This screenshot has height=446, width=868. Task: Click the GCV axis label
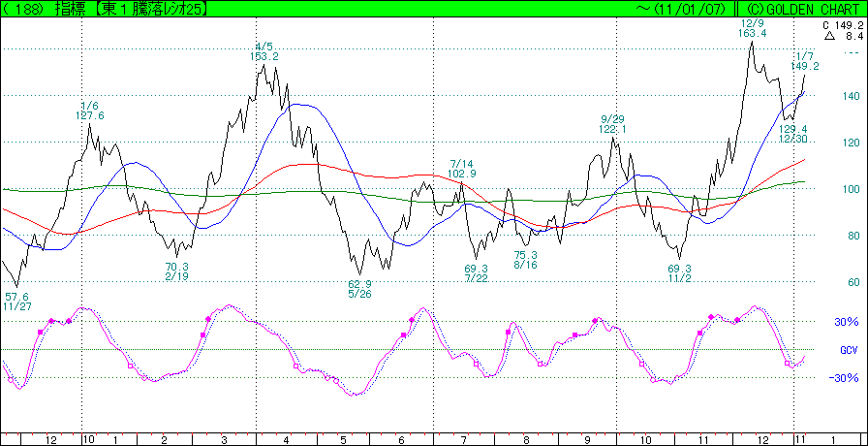pos(848,349)
